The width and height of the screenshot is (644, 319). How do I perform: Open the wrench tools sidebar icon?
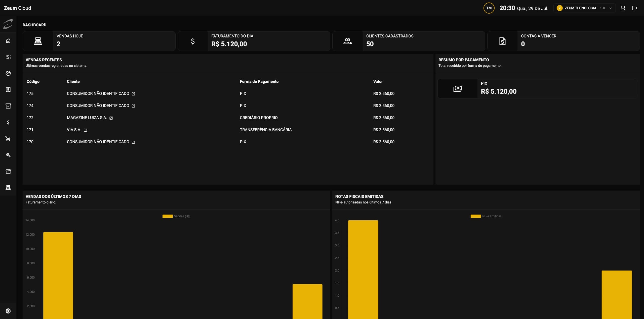pos(8,155)
